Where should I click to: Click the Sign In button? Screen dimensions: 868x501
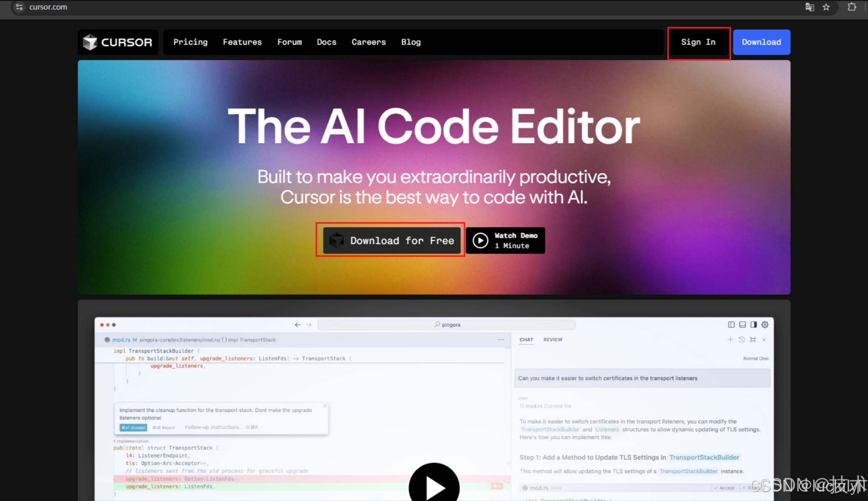(x=698, y=42)
